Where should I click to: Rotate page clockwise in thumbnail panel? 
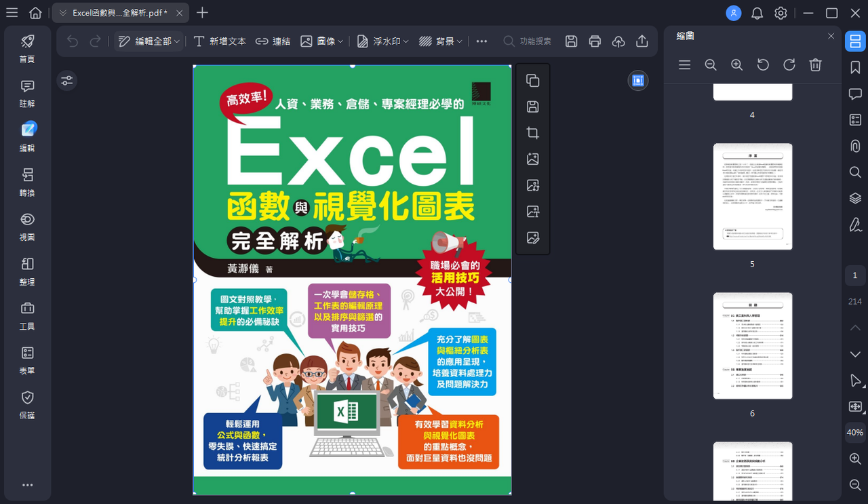click(x=789, y=65)
